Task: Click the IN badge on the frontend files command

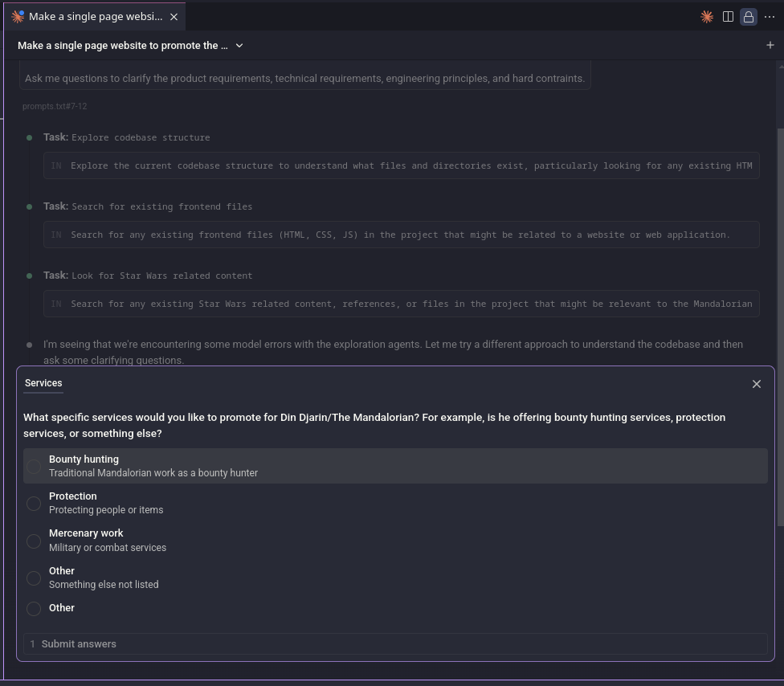Action: click(x=55, y=235)
